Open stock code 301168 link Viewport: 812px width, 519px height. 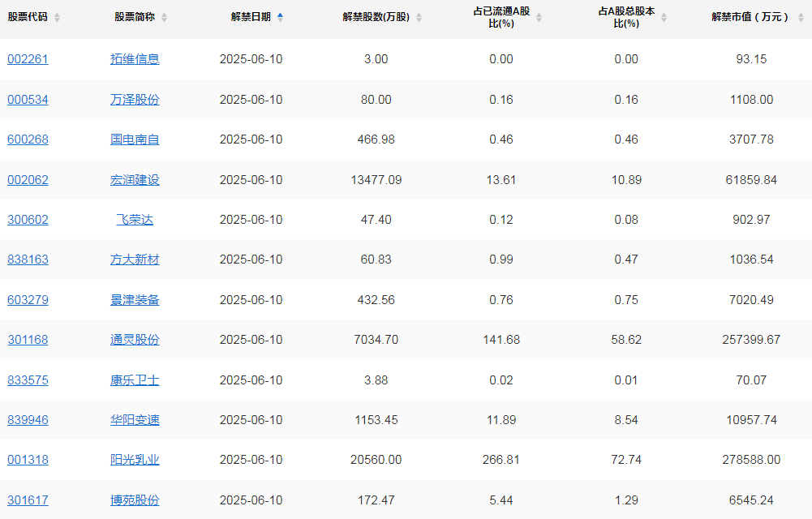(28, 340)
